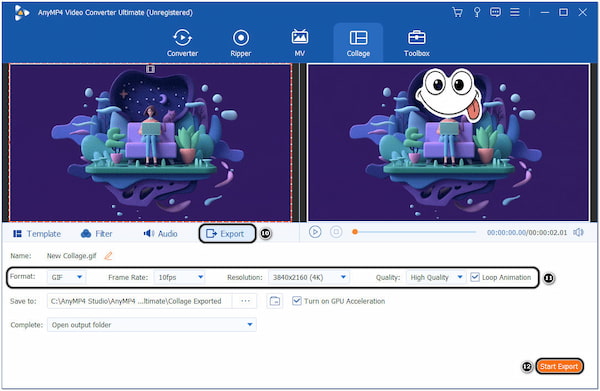Image resolution: width=600 pixels, height=391 pixels.
Task: Open the Complete action dropdown
Action: point(152,325)
